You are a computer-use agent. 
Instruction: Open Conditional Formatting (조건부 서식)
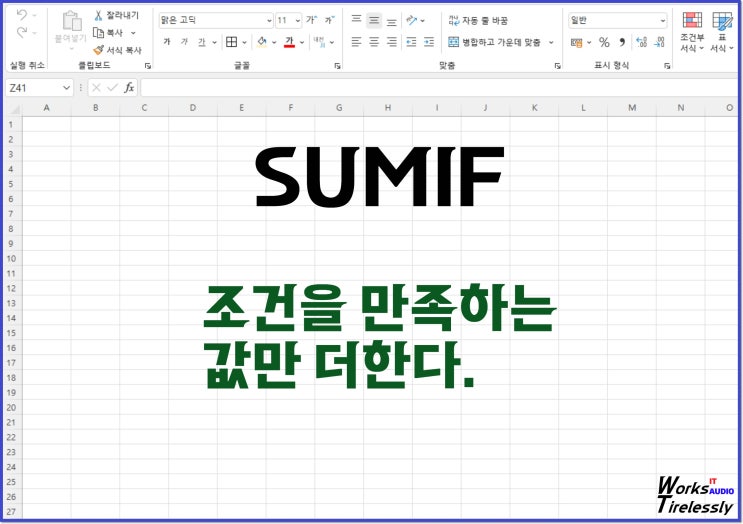coord(692,32)
